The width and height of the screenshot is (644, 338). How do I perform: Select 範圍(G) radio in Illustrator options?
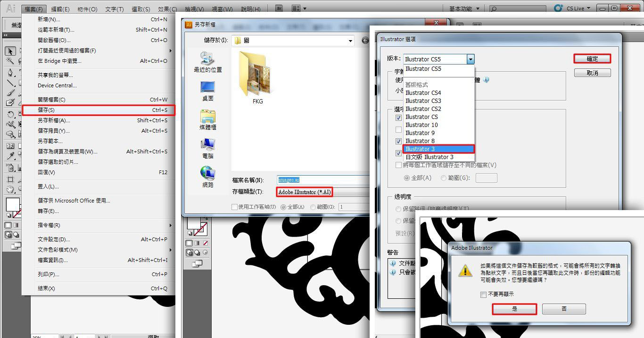444,178
